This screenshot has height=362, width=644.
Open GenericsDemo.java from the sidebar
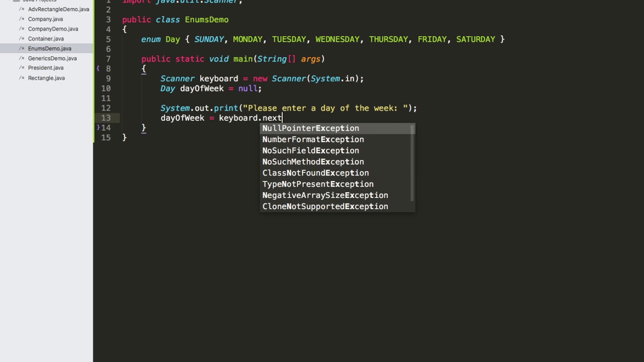52,58
